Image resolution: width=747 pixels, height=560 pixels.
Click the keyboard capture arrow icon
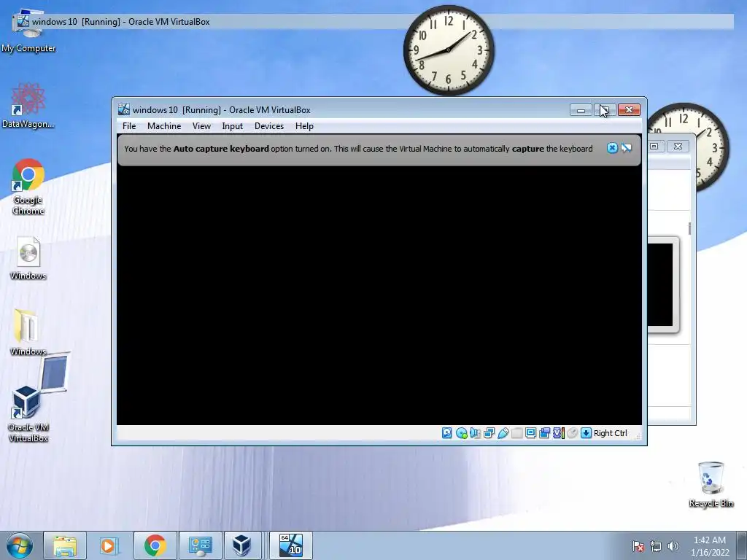click(587, 433)
